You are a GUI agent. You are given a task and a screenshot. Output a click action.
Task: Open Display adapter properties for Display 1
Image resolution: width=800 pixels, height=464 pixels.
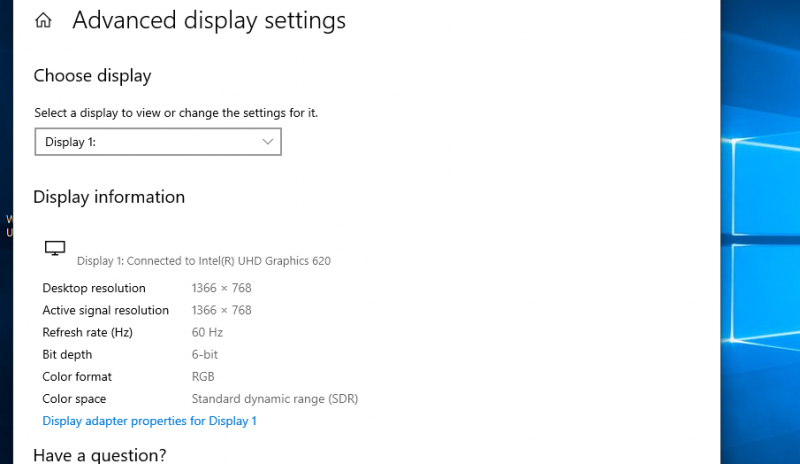(149, 421)
